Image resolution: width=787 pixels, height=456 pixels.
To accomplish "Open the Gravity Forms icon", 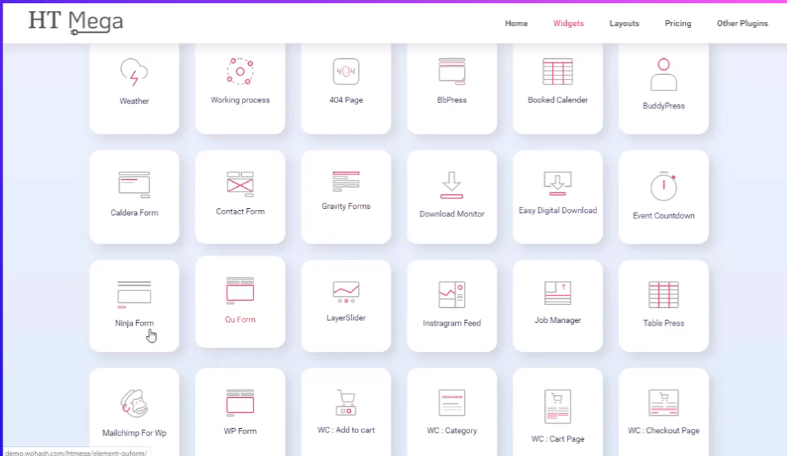I will pos(346,181).
